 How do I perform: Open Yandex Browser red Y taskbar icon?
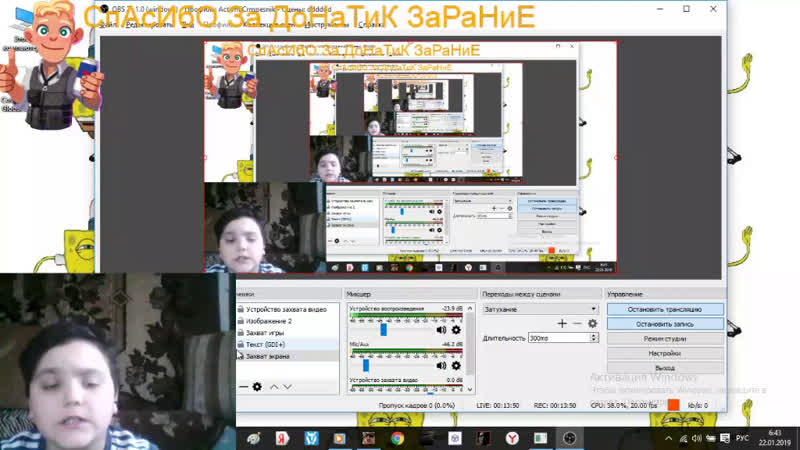click(512, 438)
